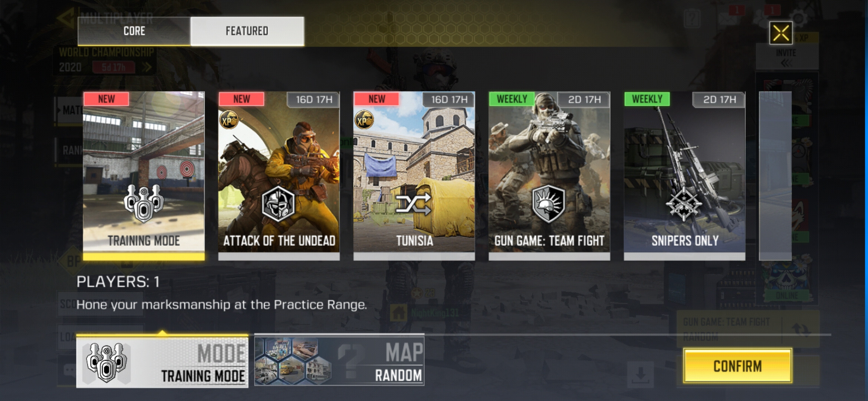The image size is (868, 401).
Task: Click the Gun Game shield emblem icon
Action: [549, 203]
